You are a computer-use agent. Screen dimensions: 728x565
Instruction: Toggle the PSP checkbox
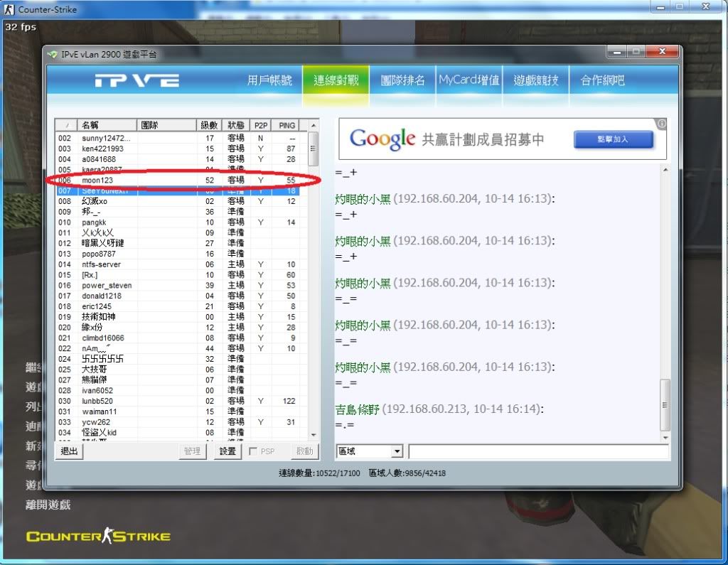click(254, 451)
